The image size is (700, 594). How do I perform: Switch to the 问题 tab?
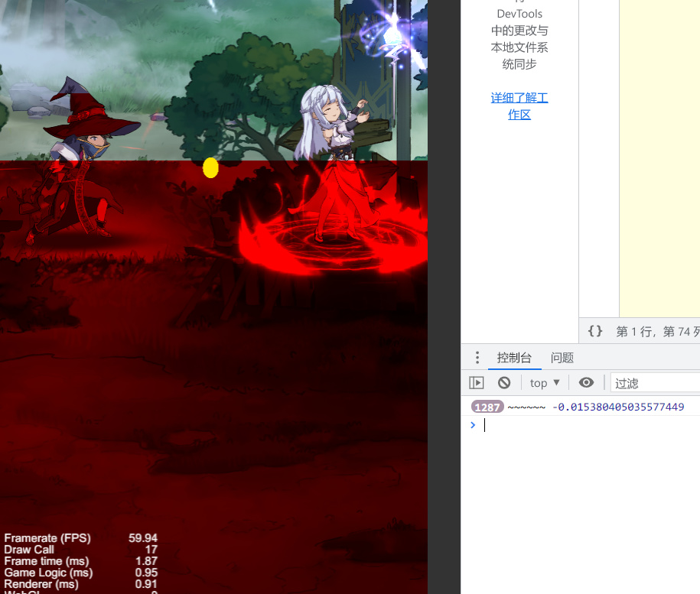coord(562,358)
